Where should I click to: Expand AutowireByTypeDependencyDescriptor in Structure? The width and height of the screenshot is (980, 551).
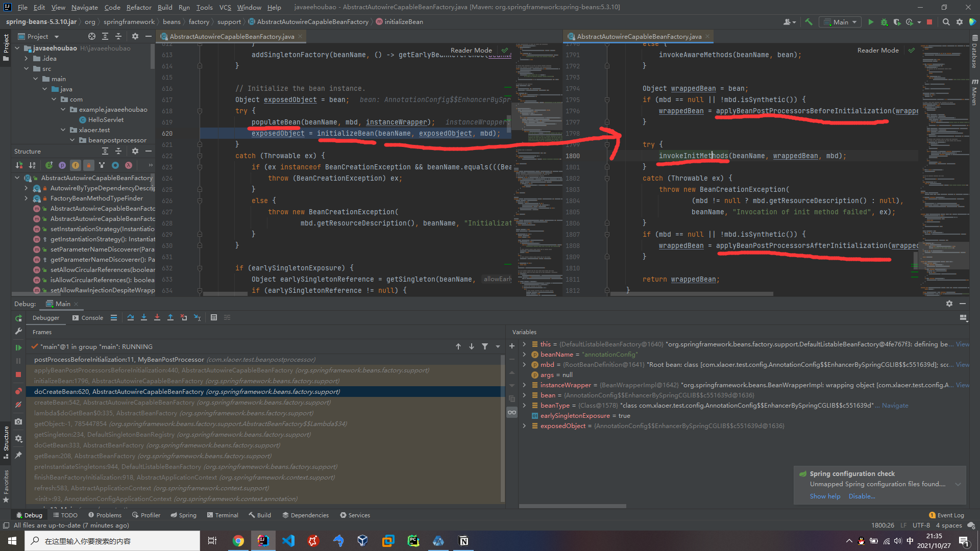[x=27, y=188]
